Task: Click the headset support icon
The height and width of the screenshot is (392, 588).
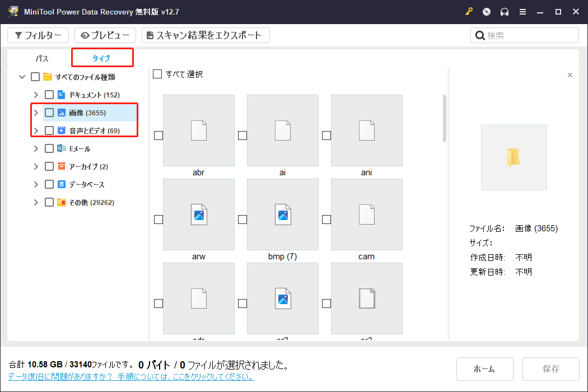Action: [504, 11]
